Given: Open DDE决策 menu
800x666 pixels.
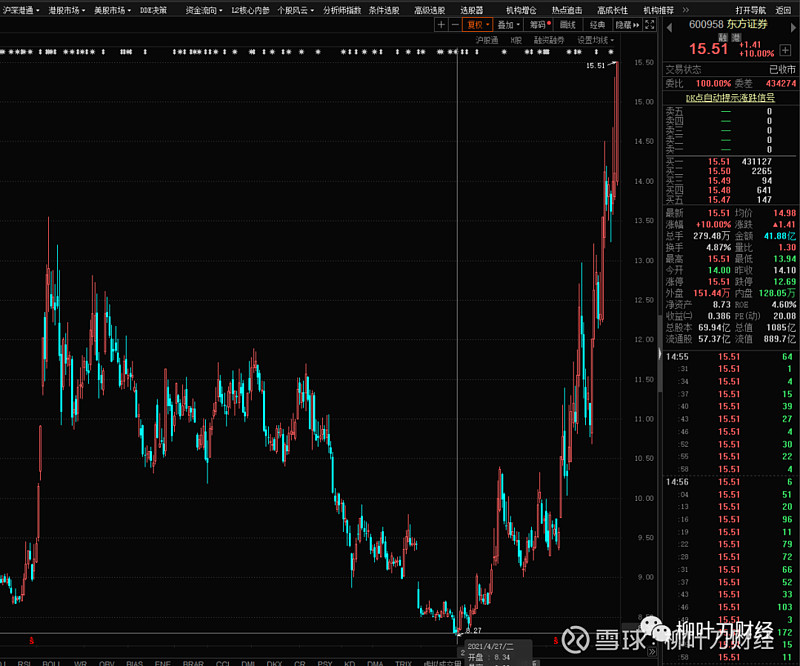Looking at the screenshot, I should 153,10.
